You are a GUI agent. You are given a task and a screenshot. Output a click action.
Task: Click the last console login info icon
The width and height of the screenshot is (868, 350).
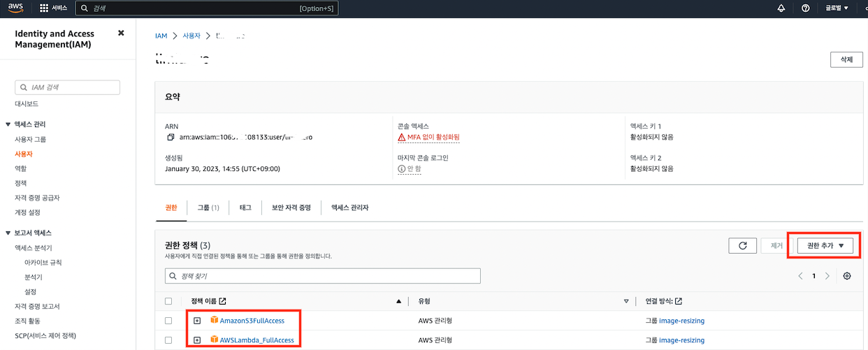click(x=401, y=169)
